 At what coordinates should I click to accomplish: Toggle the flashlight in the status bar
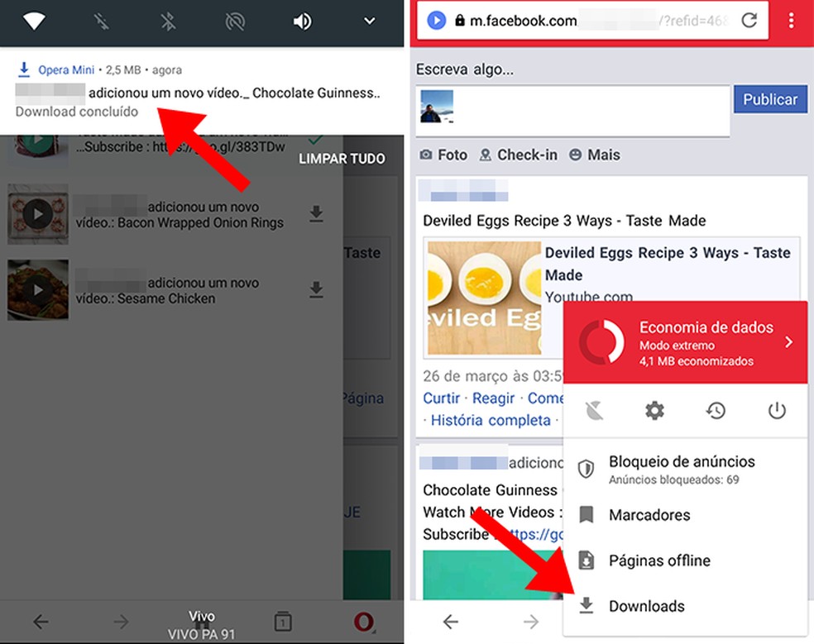pyautogui.click(x=102, y=22)
